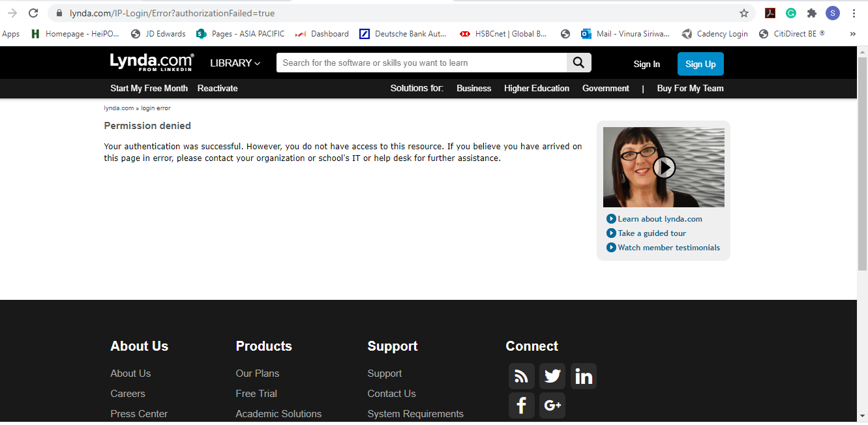Bookmark this page with star icon
Viewport: 868px width, 425px height.
744,13
